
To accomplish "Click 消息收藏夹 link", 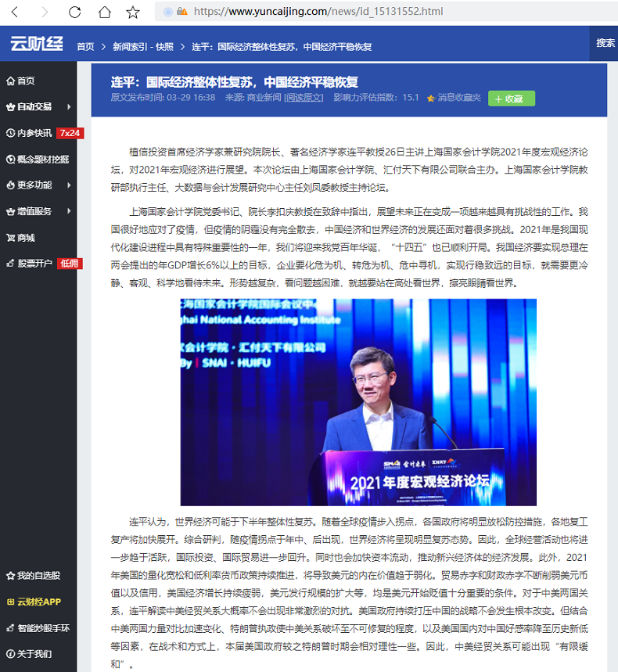I will point(458,98).
